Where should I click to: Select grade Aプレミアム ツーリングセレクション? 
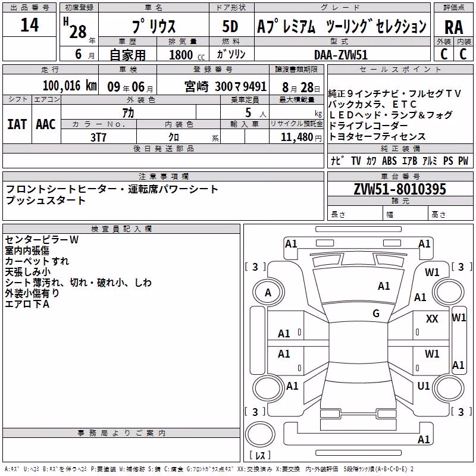coord(342,26)
